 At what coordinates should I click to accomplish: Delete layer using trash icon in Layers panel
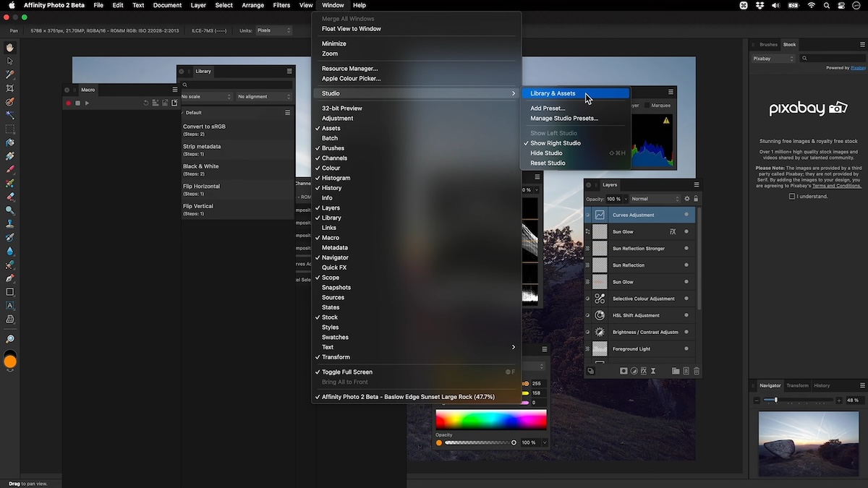697,370
